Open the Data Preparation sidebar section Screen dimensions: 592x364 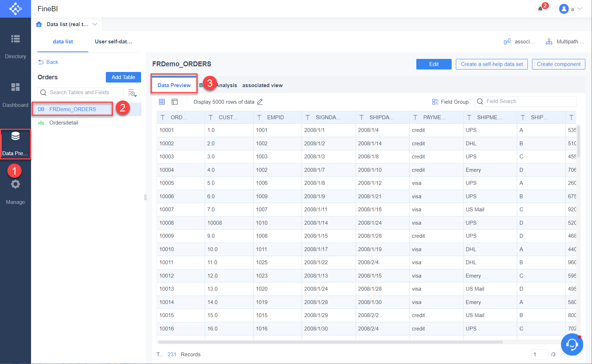[15, 144]
